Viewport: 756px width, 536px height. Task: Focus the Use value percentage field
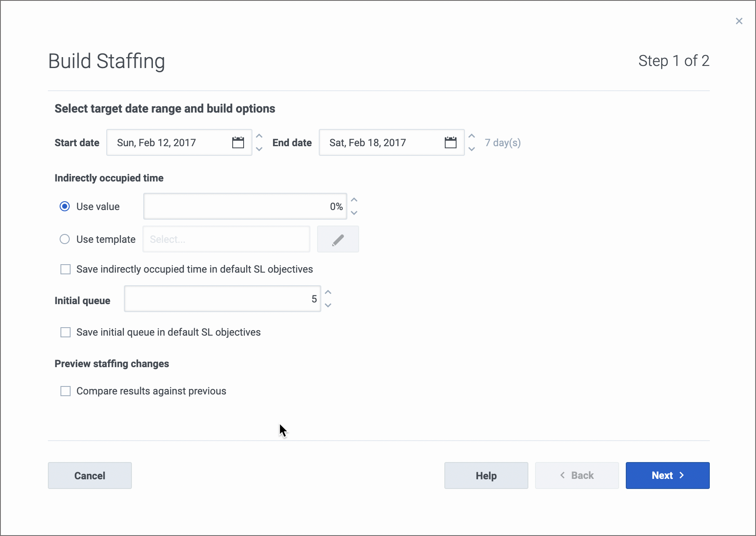(245, 206)
